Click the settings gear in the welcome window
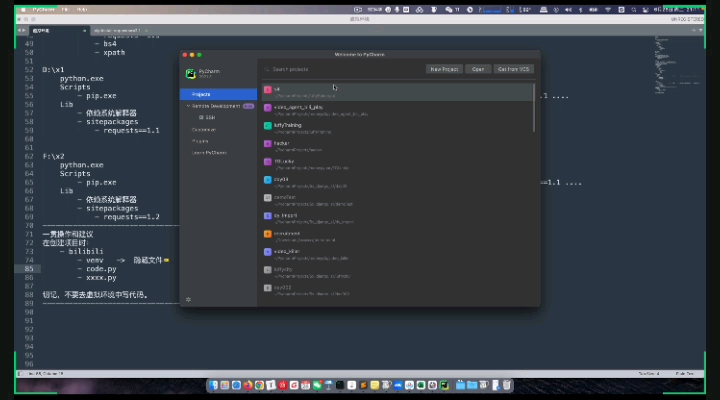Screen dimensions: 720x400 click(188, 299)
